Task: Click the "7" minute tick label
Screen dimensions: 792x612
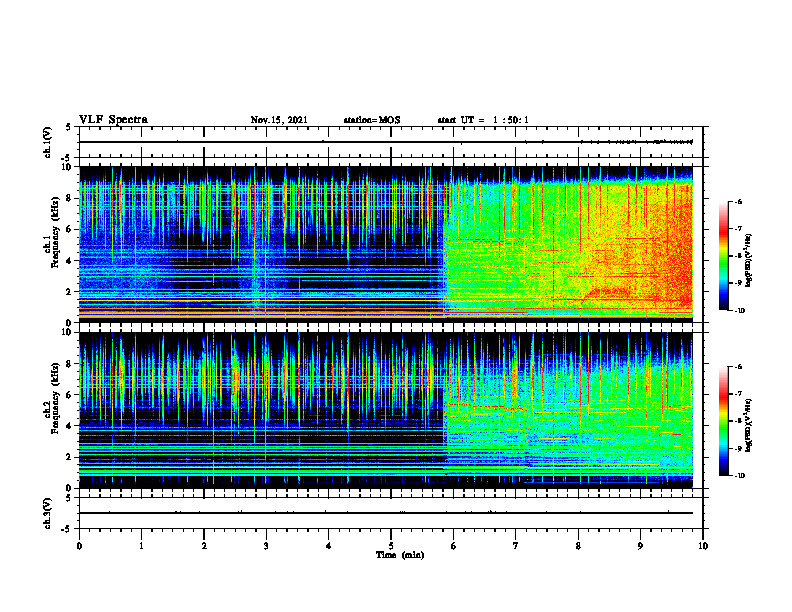Action: pos(516,546)
